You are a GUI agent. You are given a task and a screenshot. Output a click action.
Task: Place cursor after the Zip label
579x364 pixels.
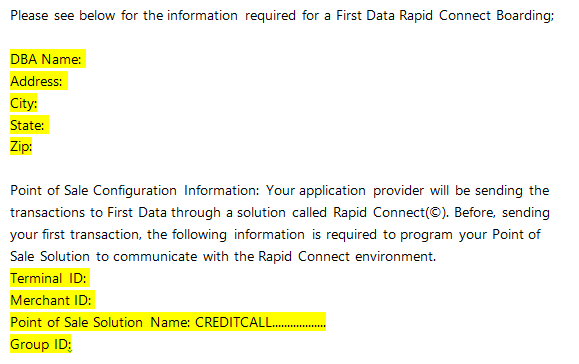pos(33,147)
